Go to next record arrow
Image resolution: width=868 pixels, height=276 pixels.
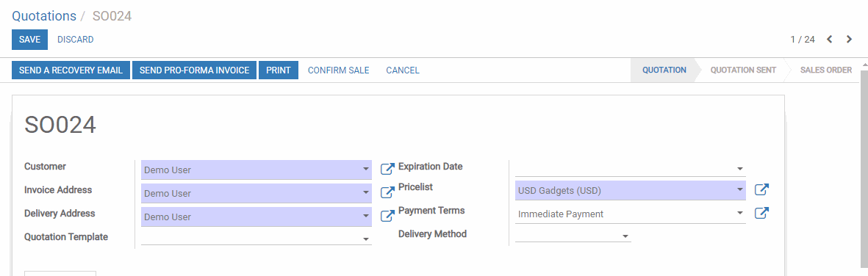849,39
